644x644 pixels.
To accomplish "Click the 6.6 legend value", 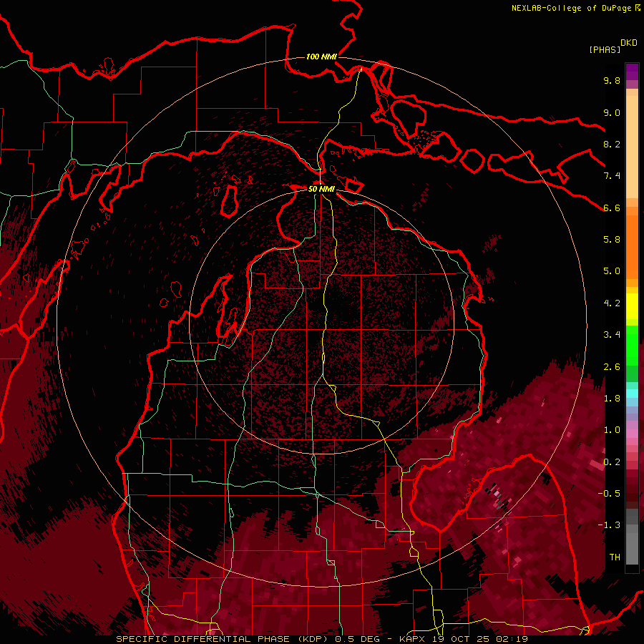I will [x=612, y=208].
